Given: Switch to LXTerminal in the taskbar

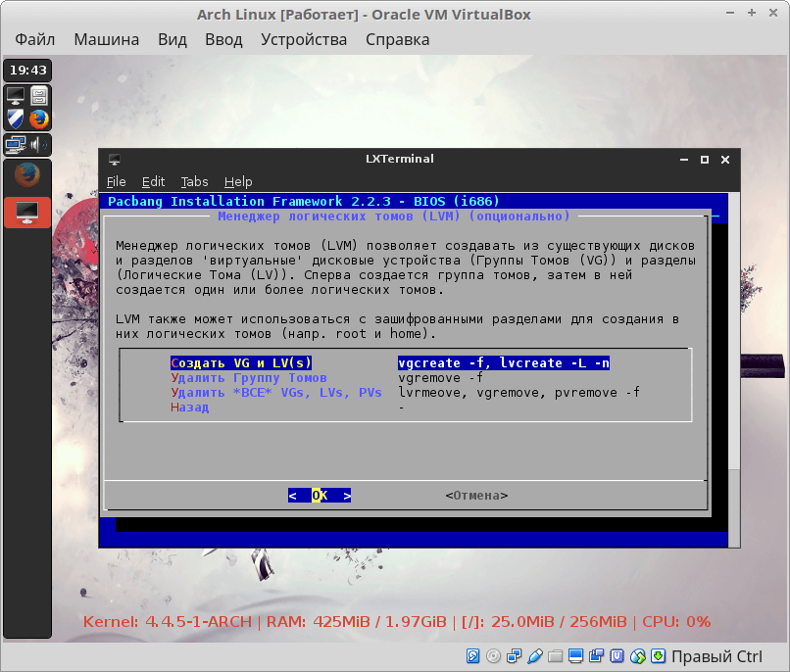Looking at the screenshot, I should pos(26,212).
